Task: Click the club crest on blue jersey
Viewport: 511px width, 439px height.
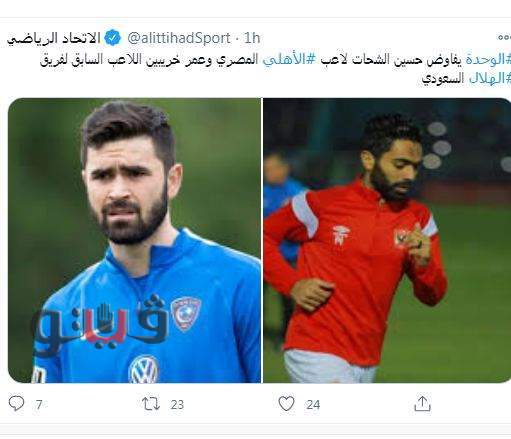Action: (186, 314)
